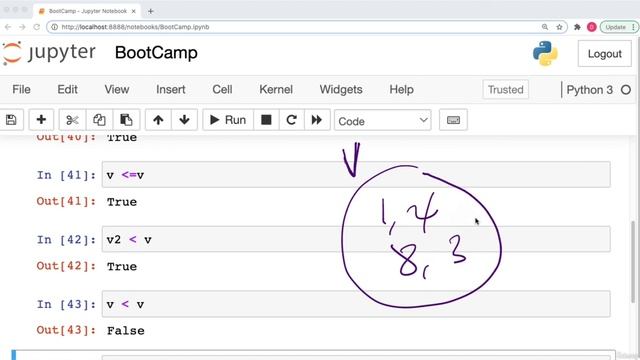The width and height of the screenshot is (640, 360).
Task: Open the Insert menu
Action: 171,89
